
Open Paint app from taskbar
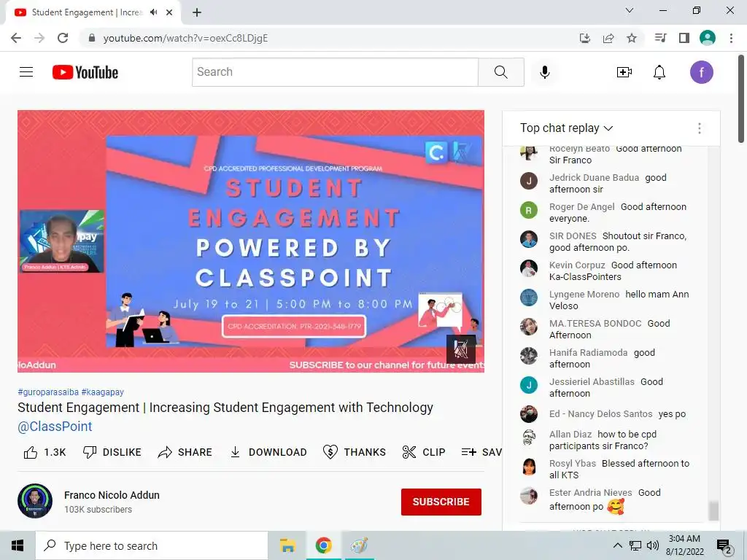click(359, 545)
